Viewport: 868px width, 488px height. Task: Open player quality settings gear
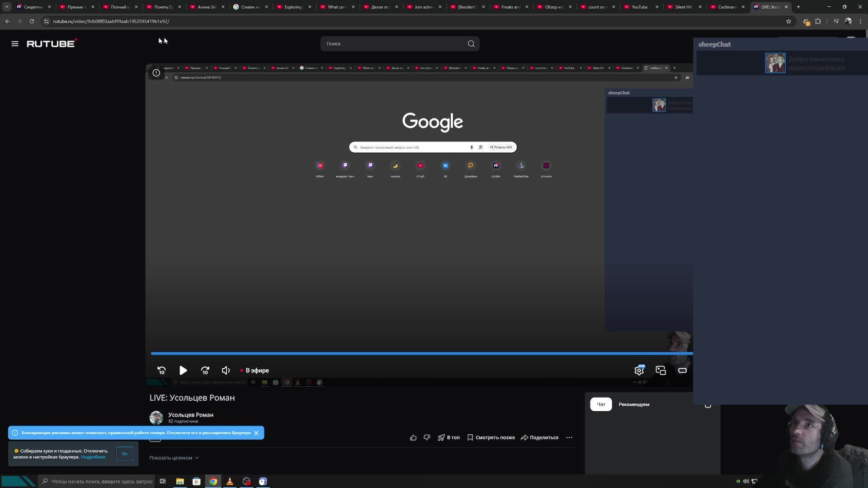coord(639,371)
